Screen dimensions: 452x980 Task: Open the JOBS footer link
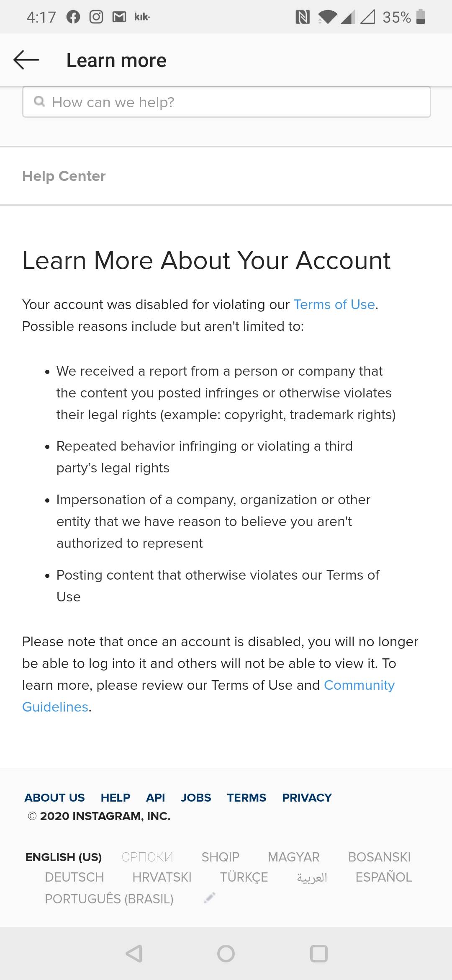(x=196, y=797)
